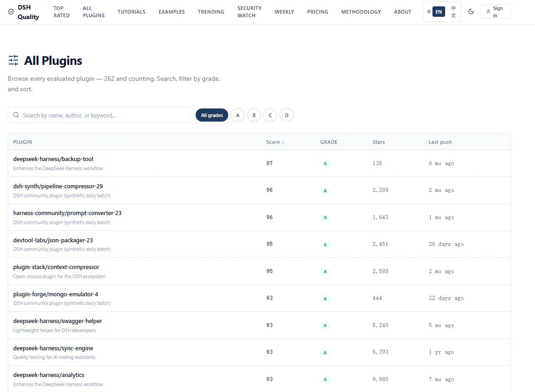Click 'Lightweight helper for DSH developers' description
This screenshot has height=392, width=535.
[54, 330]
